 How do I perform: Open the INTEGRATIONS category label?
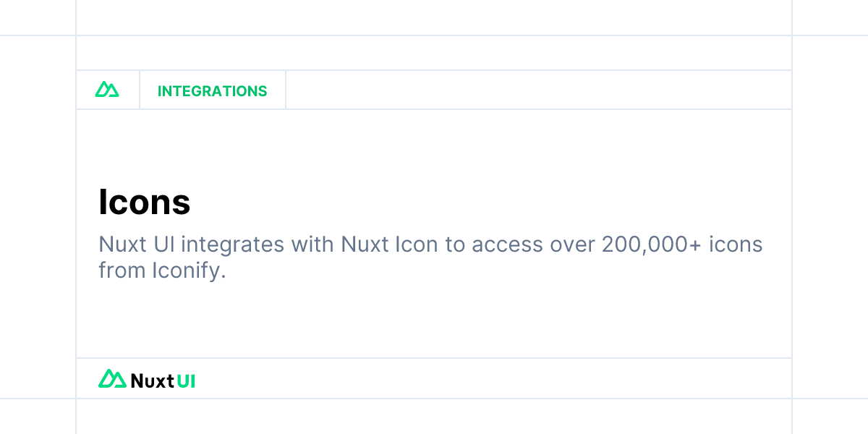point(212,91)
